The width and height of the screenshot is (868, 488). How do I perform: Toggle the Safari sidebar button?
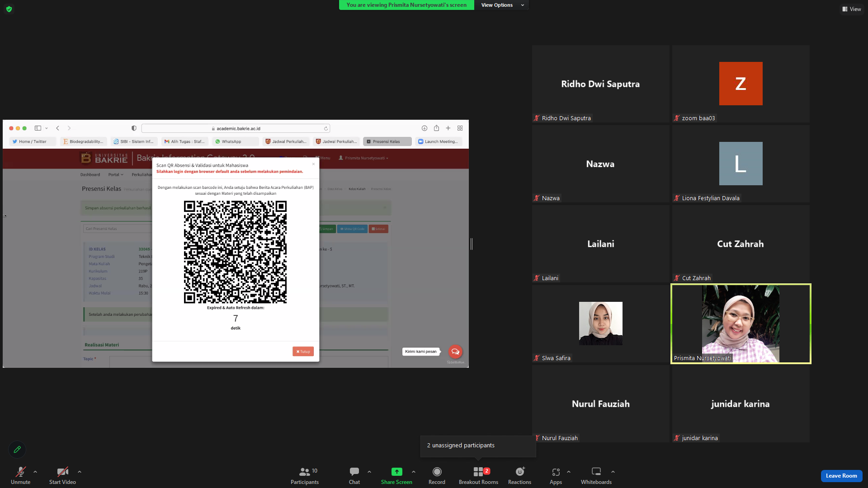38,128
